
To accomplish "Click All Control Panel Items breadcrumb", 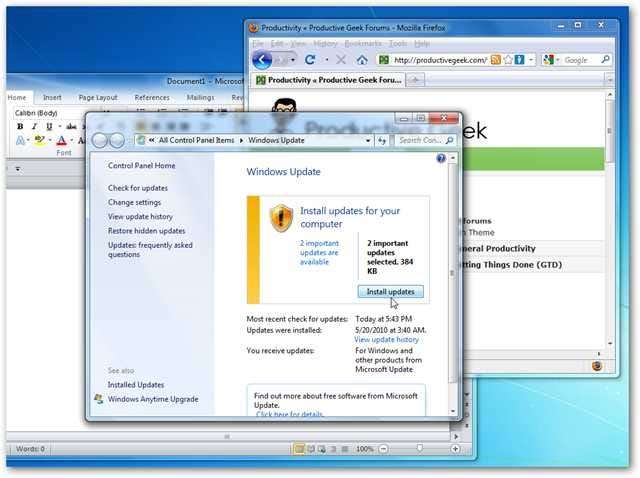I will tap(196, 140).
